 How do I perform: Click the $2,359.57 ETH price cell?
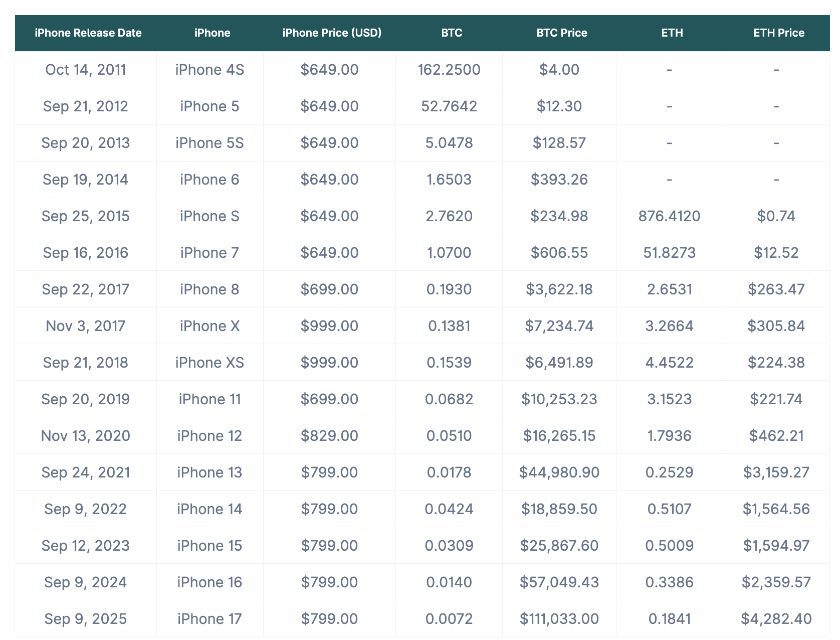pyautogui.click(x=776, y=582)
